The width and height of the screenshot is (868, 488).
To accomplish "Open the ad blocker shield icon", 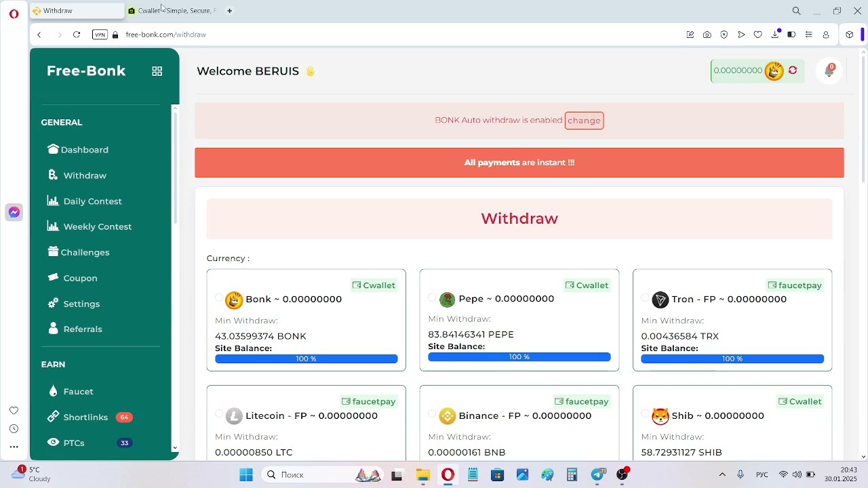I will (724, 35).
